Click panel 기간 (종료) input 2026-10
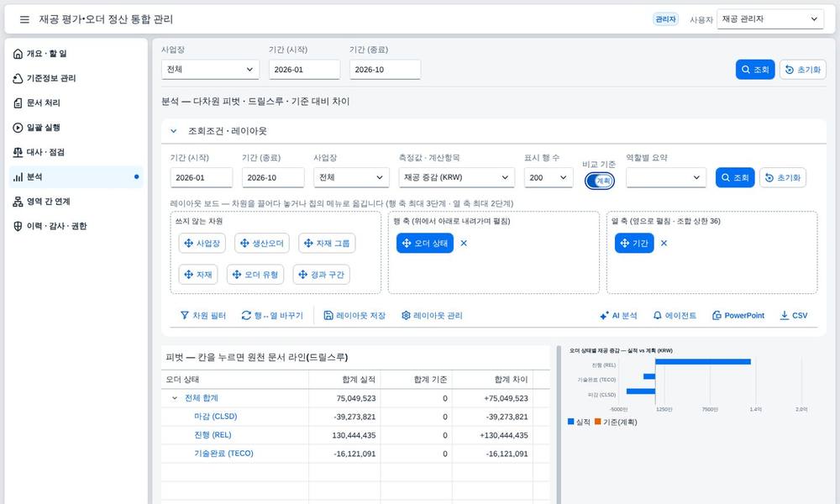The image size is (840, 504). pyautogui.click(x=273, y=177)
